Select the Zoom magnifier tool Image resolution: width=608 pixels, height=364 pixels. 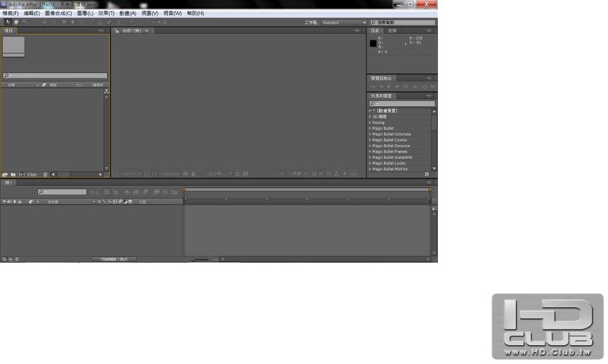25,22
